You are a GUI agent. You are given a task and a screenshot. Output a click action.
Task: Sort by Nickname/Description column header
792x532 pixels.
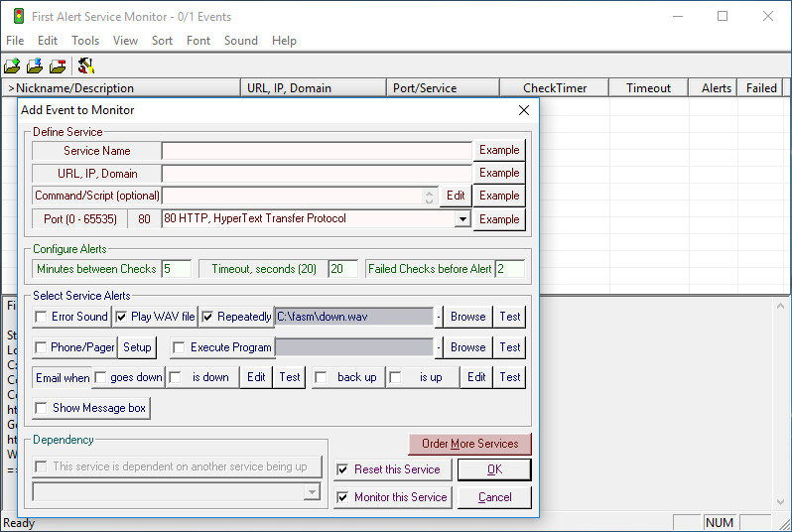[x=121, y=88]
